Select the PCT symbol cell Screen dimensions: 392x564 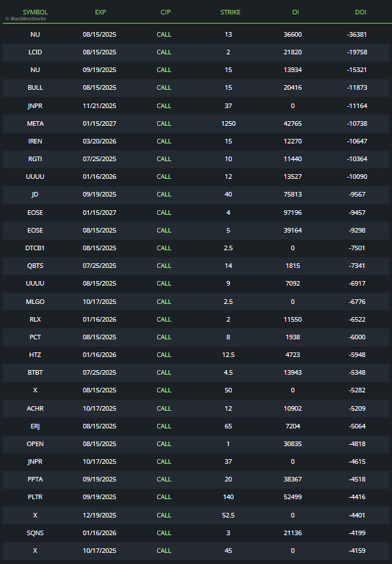tap(35, 337)
